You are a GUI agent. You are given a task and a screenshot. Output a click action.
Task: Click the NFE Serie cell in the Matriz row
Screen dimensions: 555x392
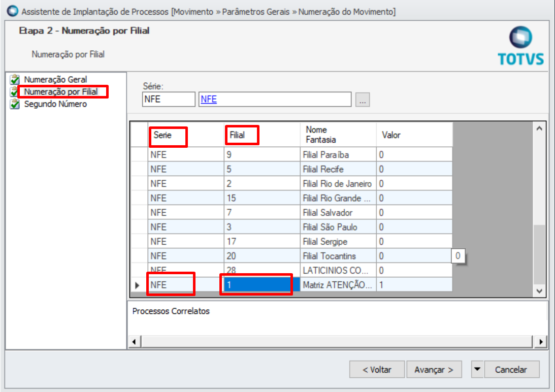click(186, 285)
